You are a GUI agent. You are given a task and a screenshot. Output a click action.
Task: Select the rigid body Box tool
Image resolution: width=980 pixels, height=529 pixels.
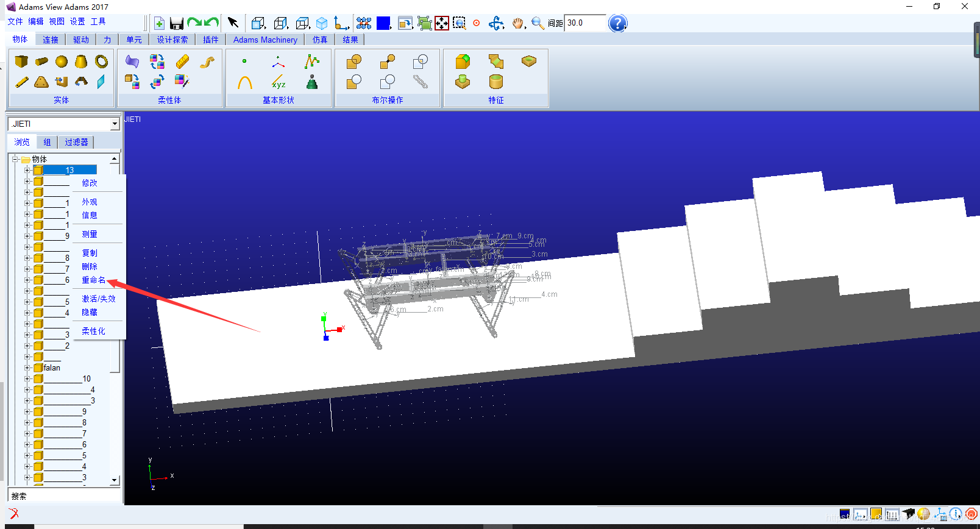pyautogui.click(x=21, y=62)
